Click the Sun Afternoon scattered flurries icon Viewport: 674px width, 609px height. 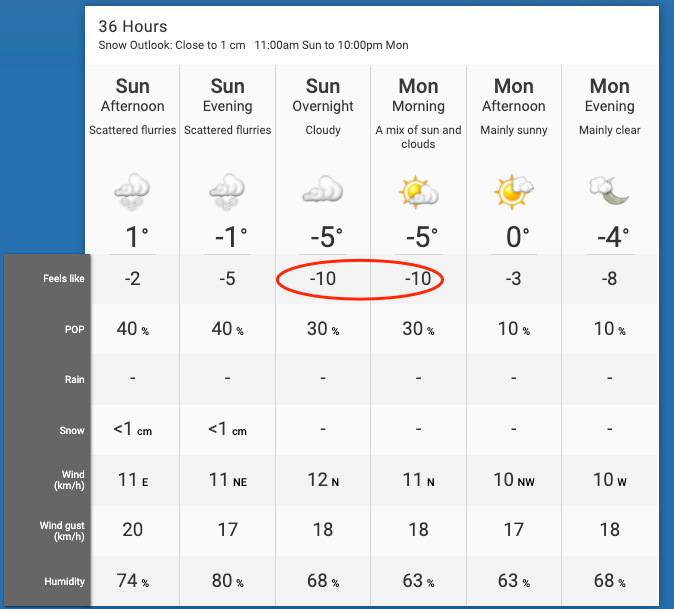click(x=132, y=191)
